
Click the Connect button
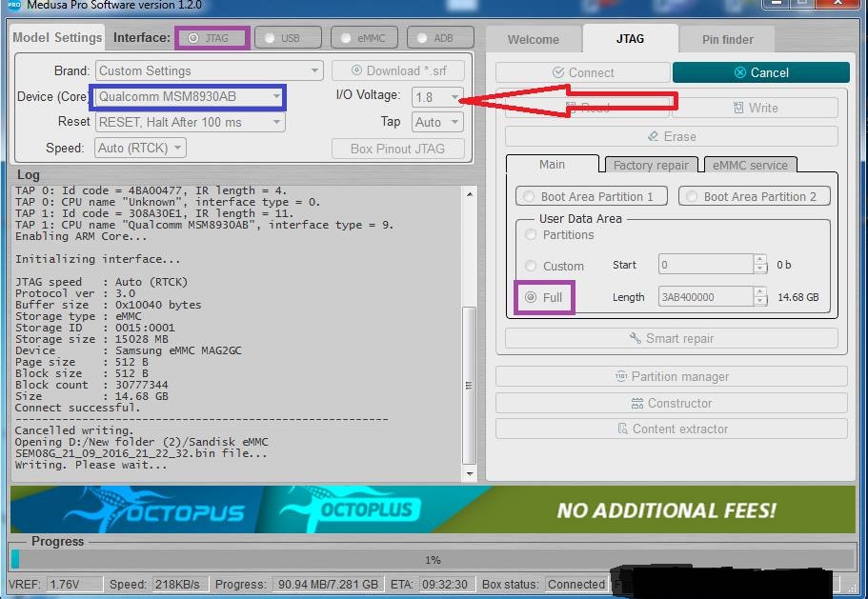[583, 72]
